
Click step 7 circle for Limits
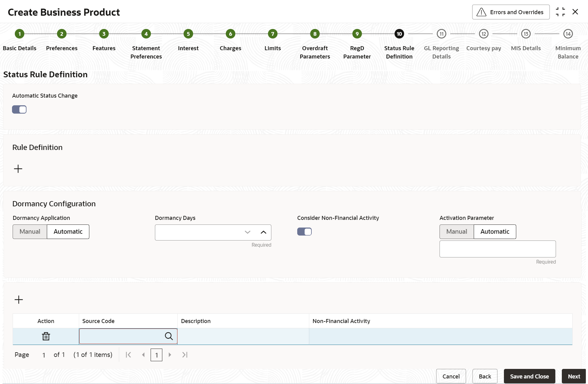(x=273, y=34)
